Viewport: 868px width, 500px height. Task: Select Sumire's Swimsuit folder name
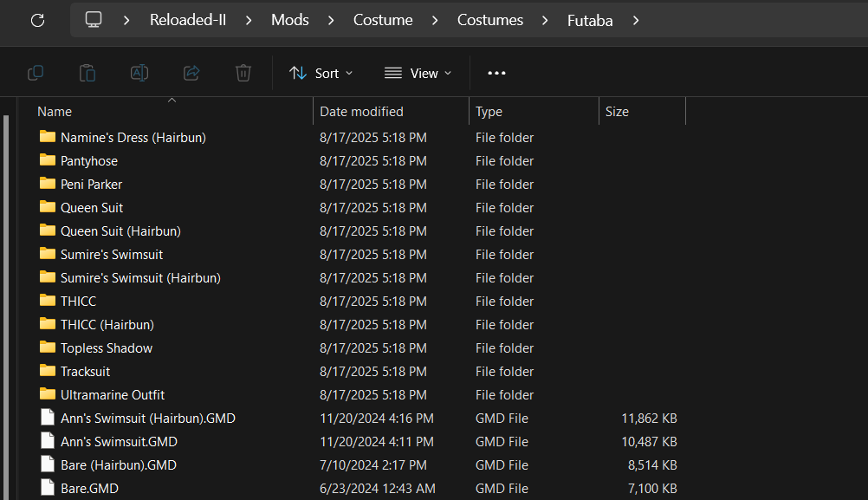tap(112, 254)
